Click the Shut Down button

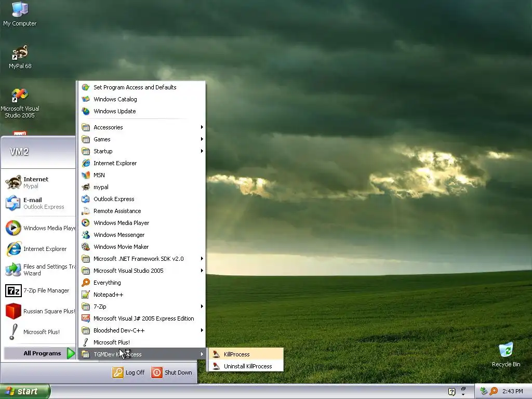click(x=171, y=372)
